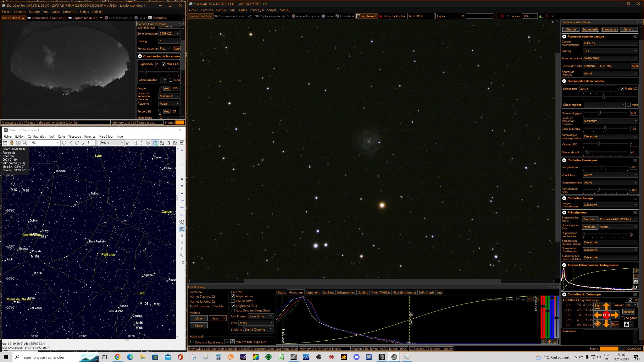Click the Pause button in Live Stacking Actions
Screen dimensions: 644x362
[199, 326]
